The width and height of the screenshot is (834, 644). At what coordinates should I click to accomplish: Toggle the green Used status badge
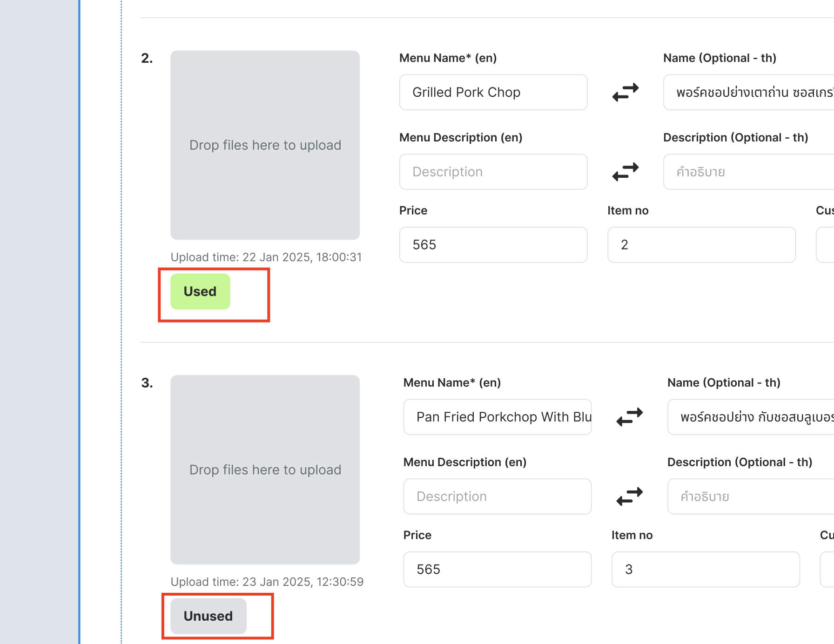[200, 292]
